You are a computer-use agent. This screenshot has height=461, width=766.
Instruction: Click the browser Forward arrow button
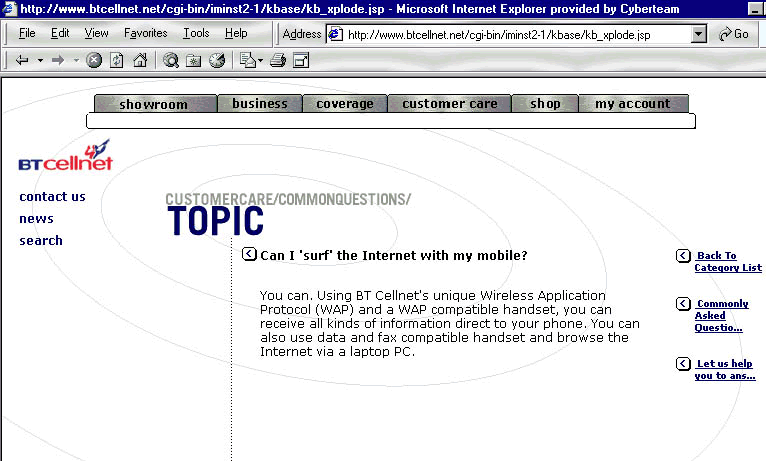tap(58, 60)
